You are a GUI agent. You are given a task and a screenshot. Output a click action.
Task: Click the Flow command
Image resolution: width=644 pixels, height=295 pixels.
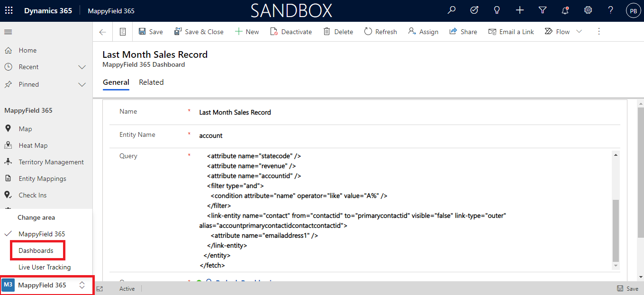coord(557,32)
